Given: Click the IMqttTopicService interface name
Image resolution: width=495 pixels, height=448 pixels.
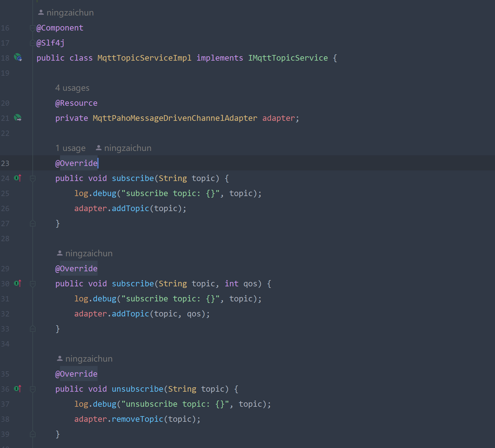Looking at the screenshot, I should 288,58.
